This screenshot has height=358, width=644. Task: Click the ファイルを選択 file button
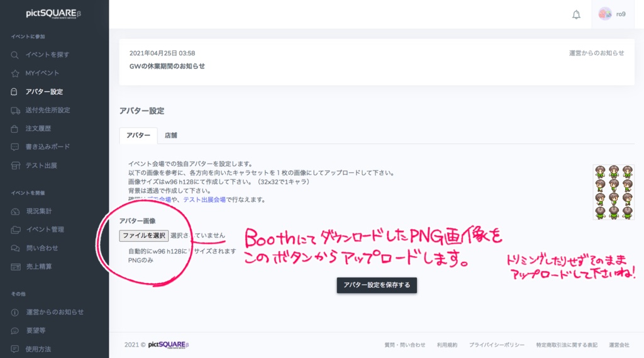144,235
